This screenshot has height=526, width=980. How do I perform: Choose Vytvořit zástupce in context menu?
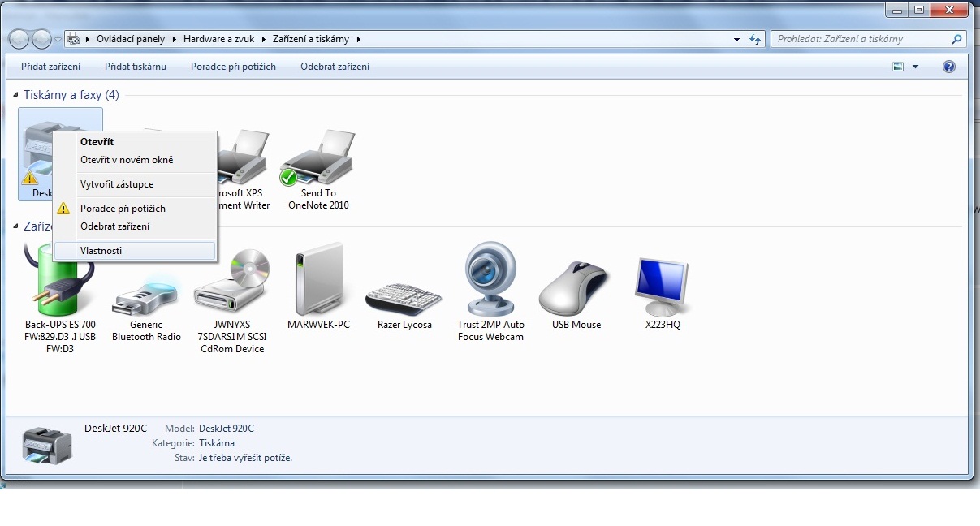(136, 184)
